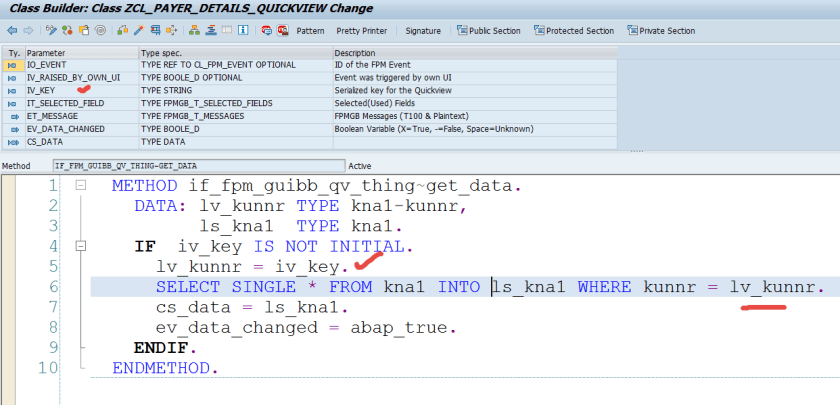Display the navigation stack icon
The image size is (840, 405).
click(x=211, y=31)
